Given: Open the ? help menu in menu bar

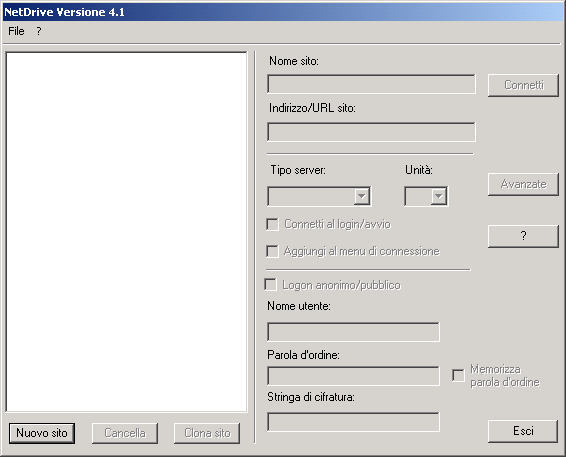Looking at the screenshot, I should pos(39,31).
